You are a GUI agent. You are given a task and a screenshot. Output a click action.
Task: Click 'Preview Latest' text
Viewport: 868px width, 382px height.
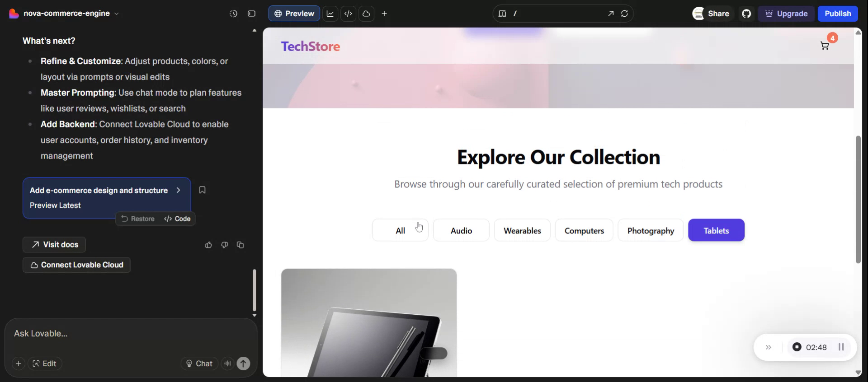click(55, 205)
